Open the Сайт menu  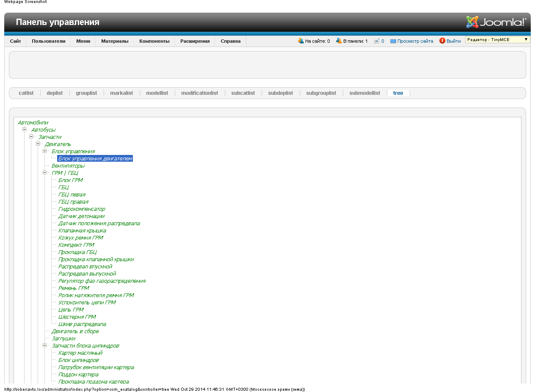tap(16, 41)
